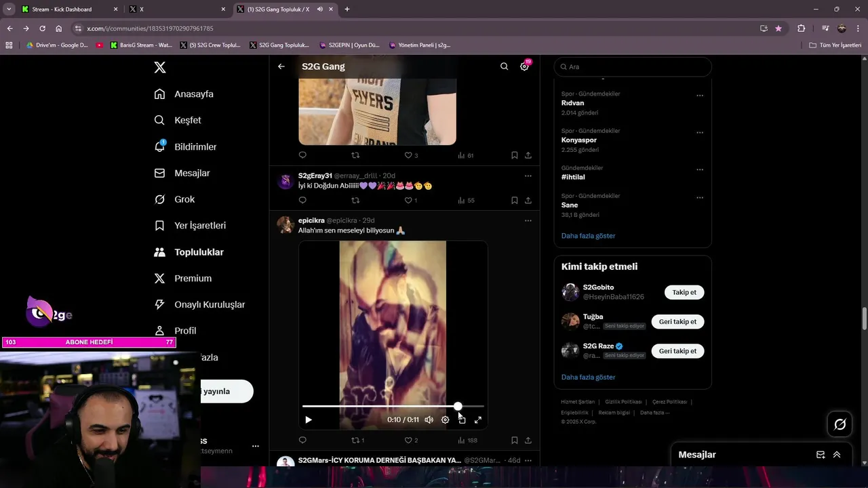This screenshot has height=488, width=868.
Task: Open video settings gear
Action: pyautogui.click(x=445, y=420)
